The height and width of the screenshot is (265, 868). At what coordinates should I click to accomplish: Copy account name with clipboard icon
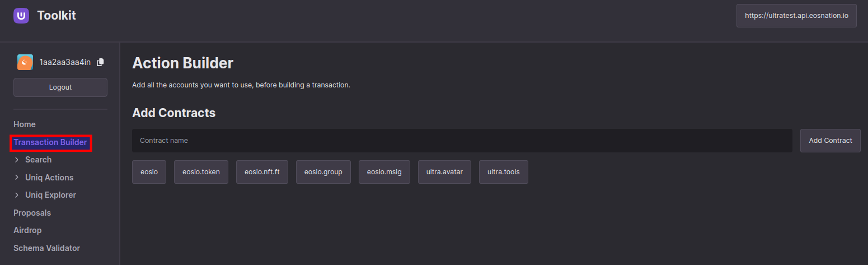[x=100, y=62]
